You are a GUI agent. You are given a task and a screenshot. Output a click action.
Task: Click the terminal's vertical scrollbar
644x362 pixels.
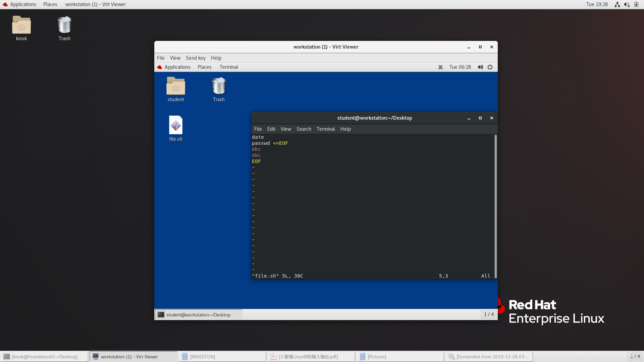pyautogui.click(x=495, y=206)
